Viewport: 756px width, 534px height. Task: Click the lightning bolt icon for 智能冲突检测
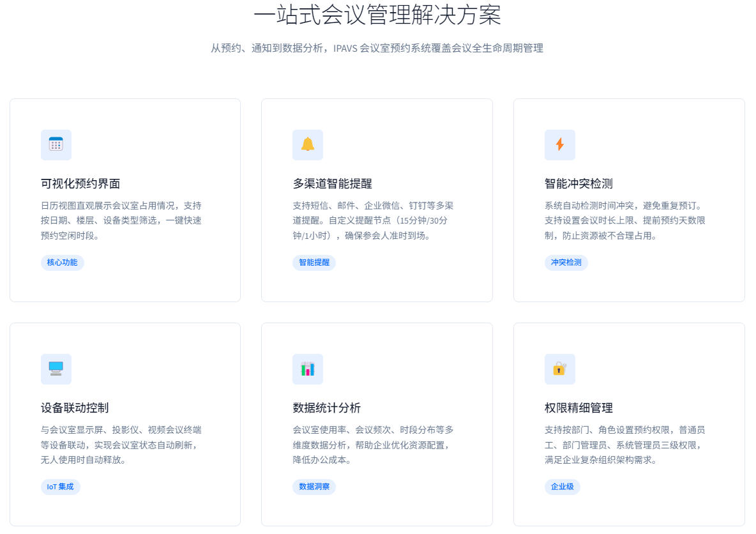click(560, 145)
